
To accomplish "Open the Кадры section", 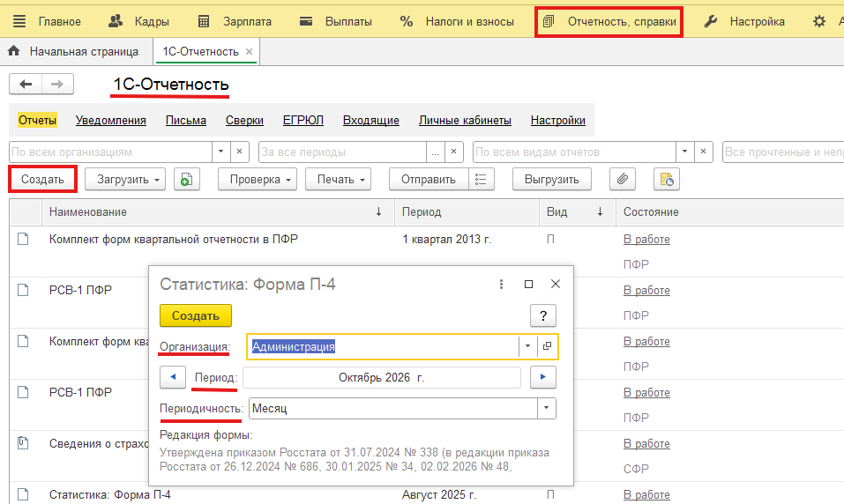I will click(x=138, y=21).
